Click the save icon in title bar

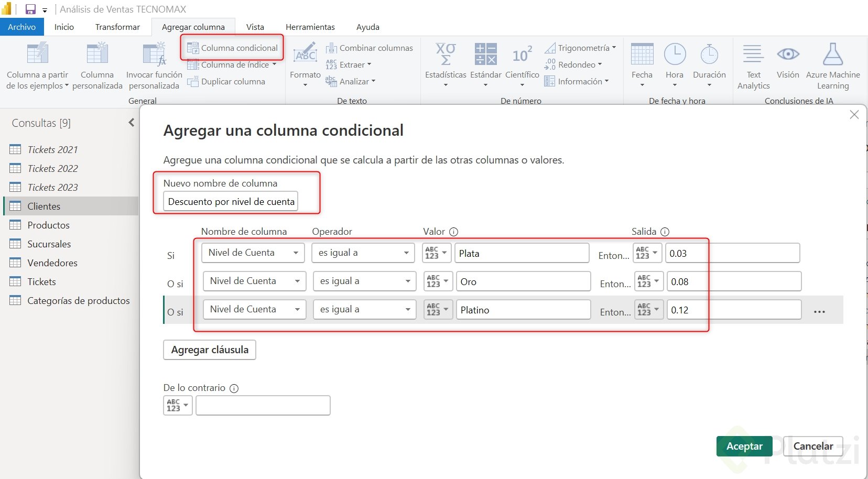click(30, 9)
